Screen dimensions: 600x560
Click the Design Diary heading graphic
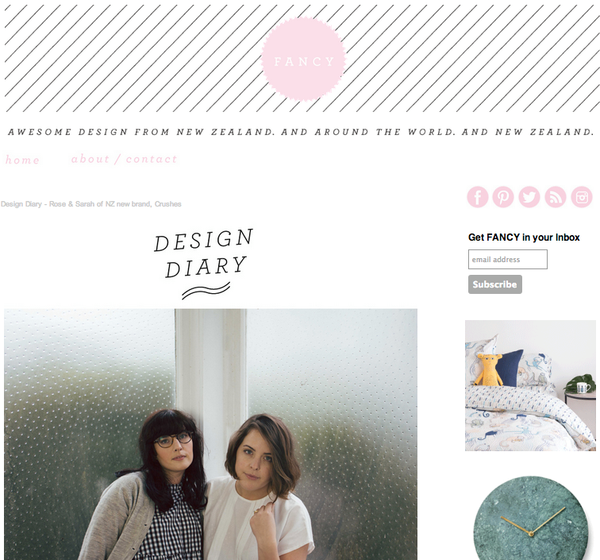click(x=204, y=263)
